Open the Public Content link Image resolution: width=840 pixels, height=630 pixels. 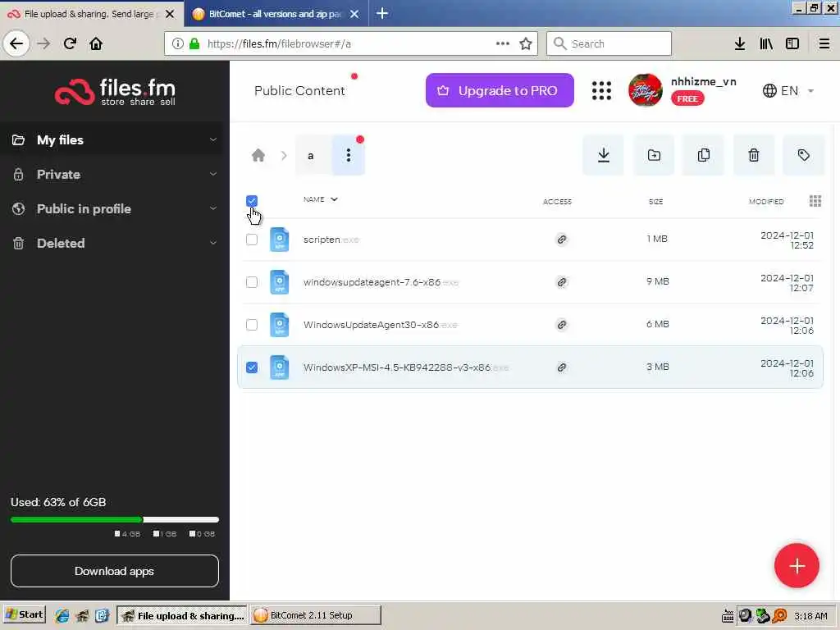click(299, 90)
